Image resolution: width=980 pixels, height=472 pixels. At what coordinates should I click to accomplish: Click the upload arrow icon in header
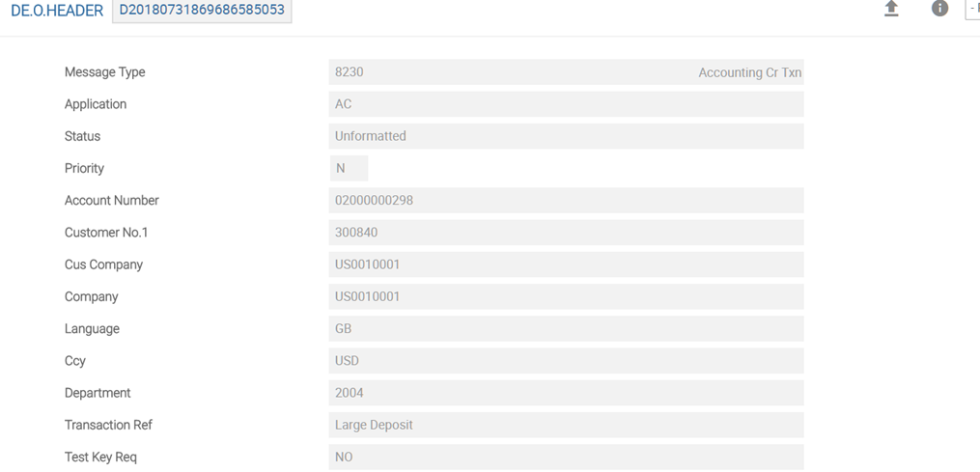tap(891, 9)
